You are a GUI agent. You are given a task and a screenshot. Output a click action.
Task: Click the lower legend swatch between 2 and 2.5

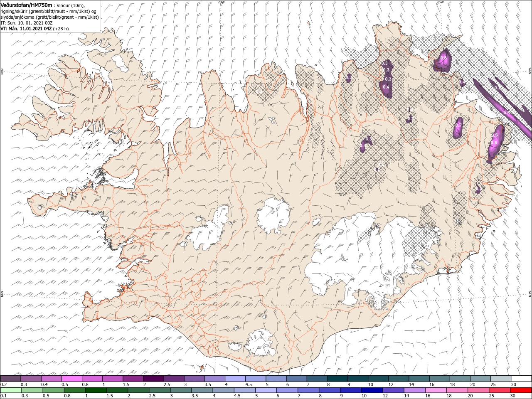pos(138,390)
